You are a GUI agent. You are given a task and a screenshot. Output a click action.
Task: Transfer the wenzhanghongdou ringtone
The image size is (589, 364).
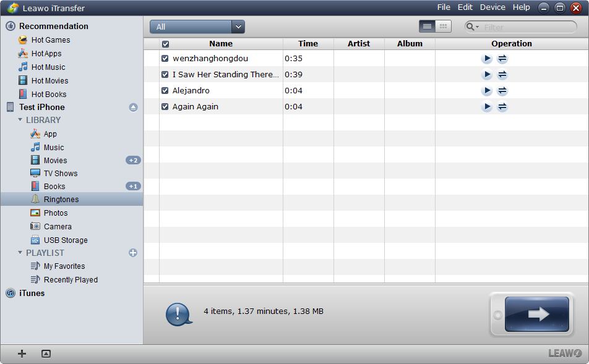point(502,59)
